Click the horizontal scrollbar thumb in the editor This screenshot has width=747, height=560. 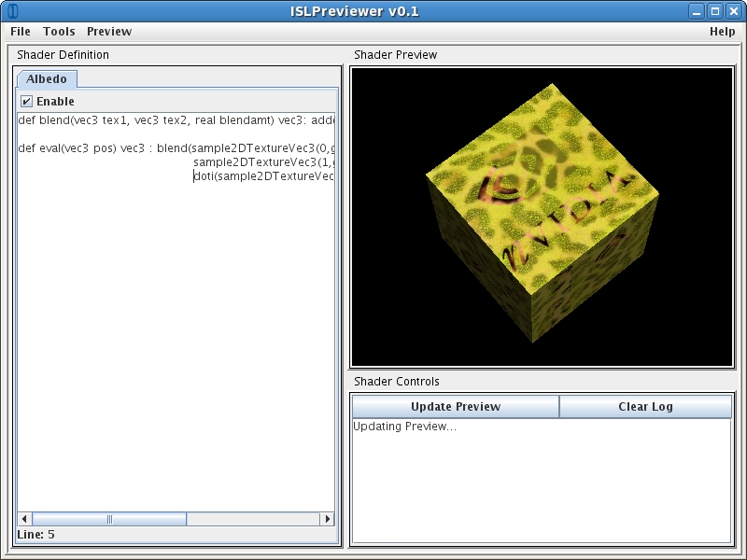pyautogui.click(x=109, y=519)
